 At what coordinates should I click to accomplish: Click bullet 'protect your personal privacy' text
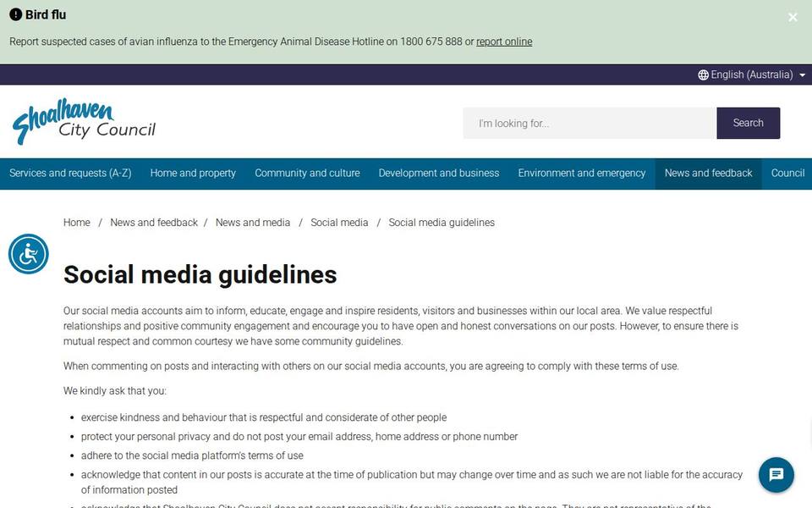tap(299, 437)
